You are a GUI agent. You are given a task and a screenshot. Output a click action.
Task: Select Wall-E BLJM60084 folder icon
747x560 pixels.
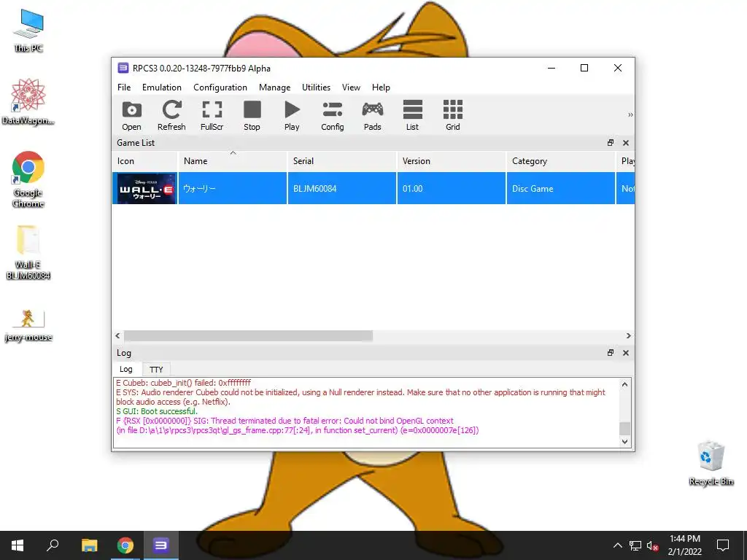coord(28,252)
